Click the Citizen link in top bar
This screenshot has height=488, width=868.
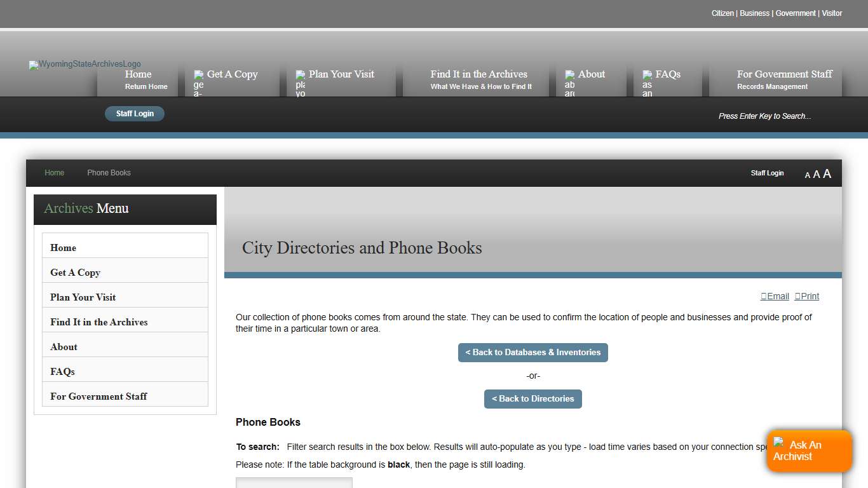(x=722, y=13)
